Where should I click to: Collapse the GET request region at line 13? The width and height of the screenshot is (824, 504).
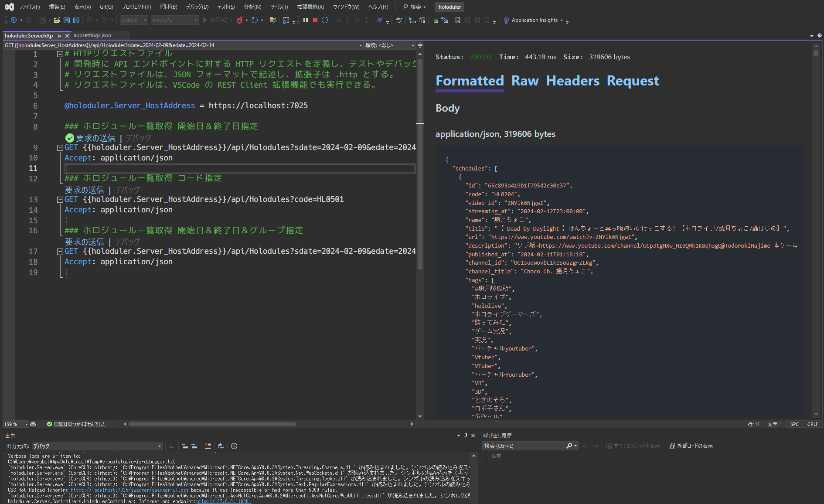[x=60, y=199]
